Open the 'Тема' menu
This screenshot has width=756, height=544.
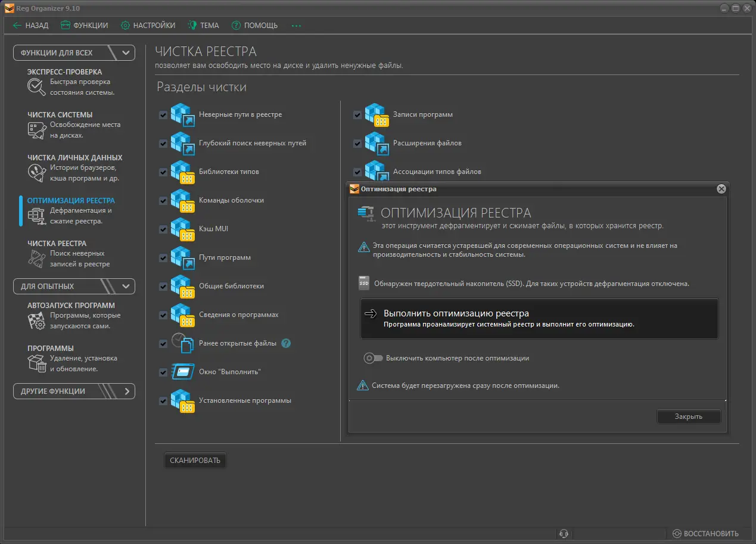coord(204,26)
